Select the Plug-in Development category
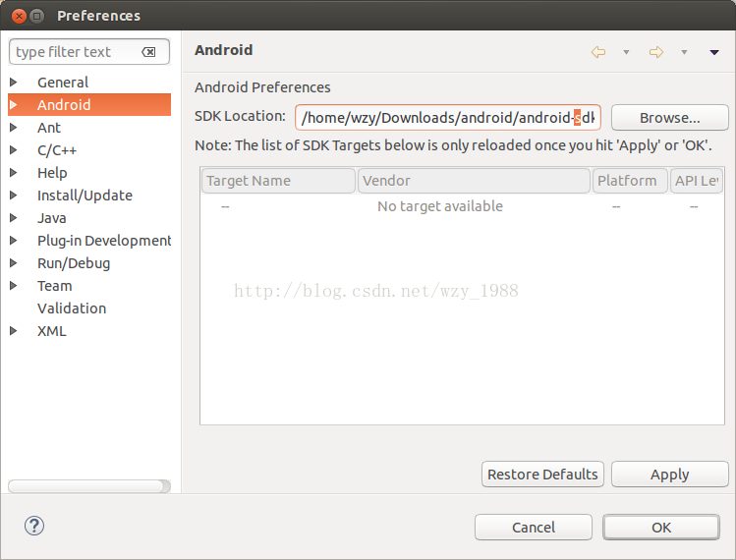 click(x=104, y=241)
